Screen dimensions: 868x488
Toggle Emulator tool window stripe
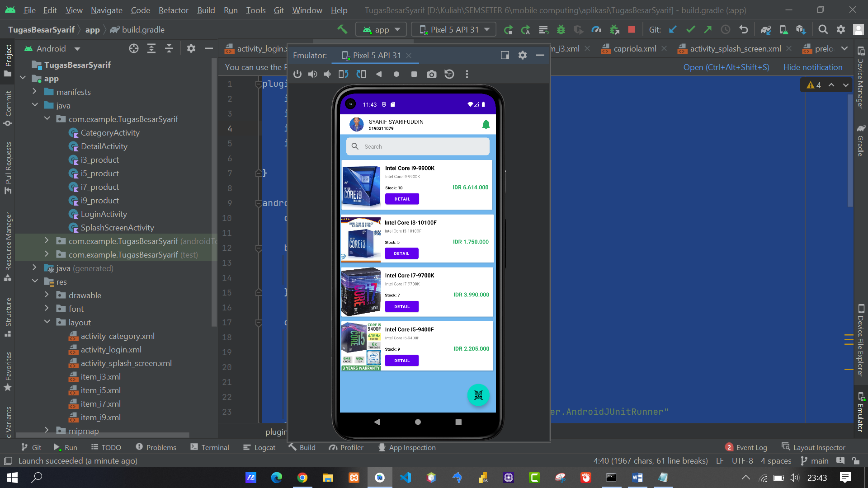point(860,412)
